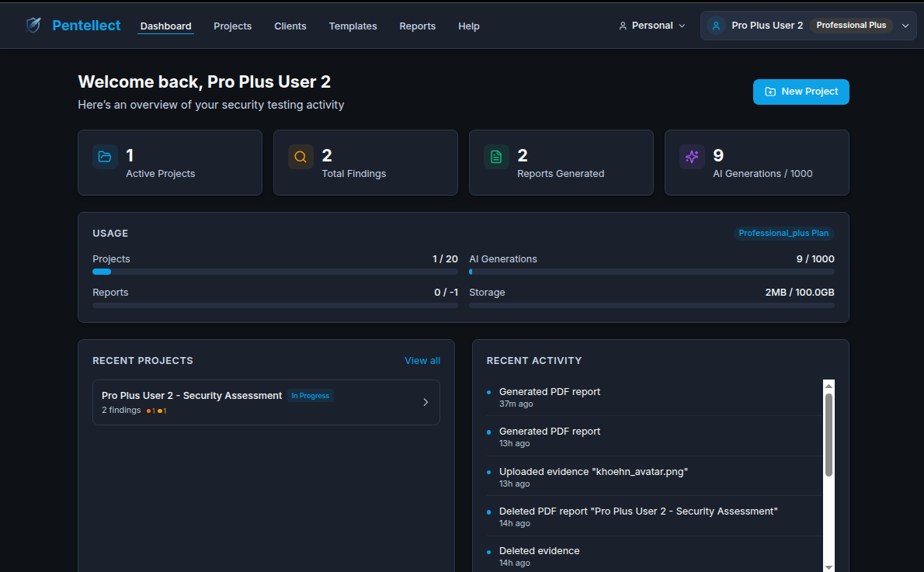
Task: Click the scroll-up arrow in Recent Activity
Action: [828, 386]
